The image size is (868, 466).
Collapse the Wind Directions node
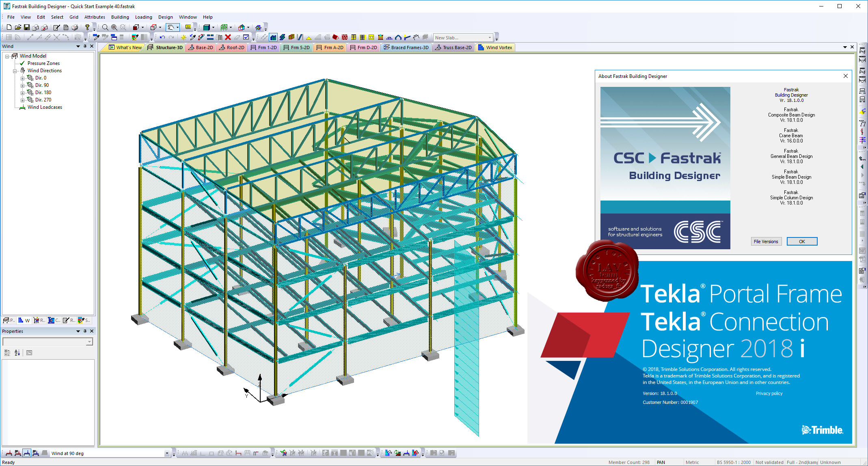pos(15,71)
